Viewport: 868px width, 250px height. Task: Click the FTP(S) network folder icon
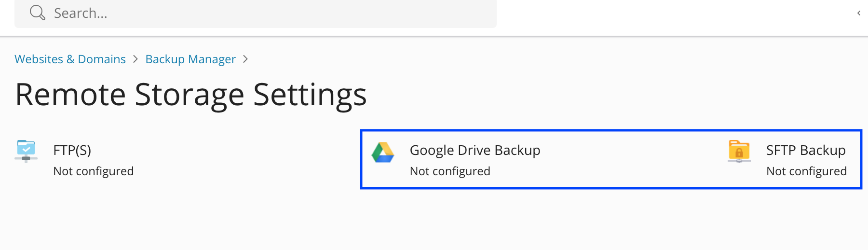[x=26, y=151]
